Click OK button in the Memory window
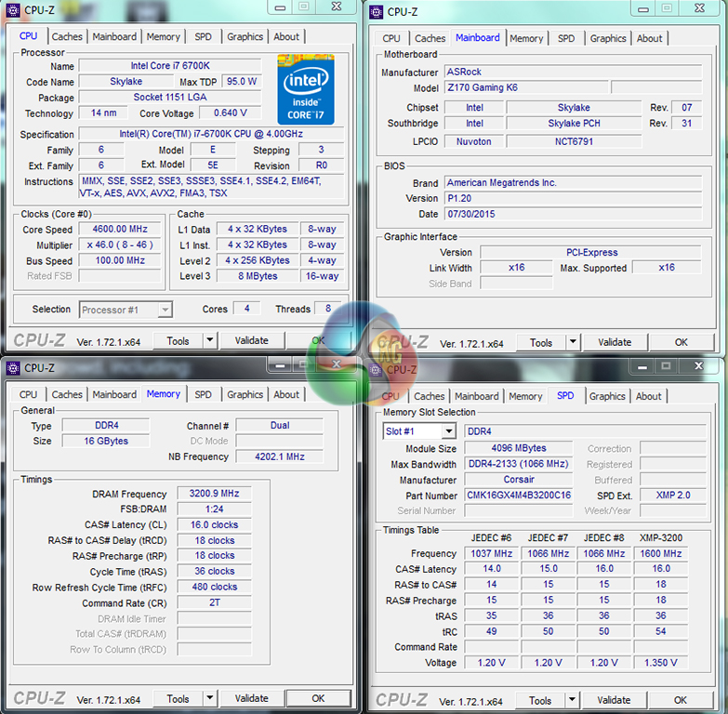Image resolution: width=728 pixels, height=714 pixels. 318,698
